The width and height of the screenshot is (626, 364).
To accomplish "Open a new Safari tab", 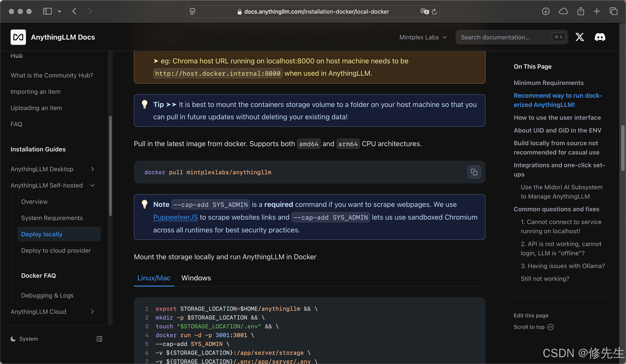I will click(597, 11).
